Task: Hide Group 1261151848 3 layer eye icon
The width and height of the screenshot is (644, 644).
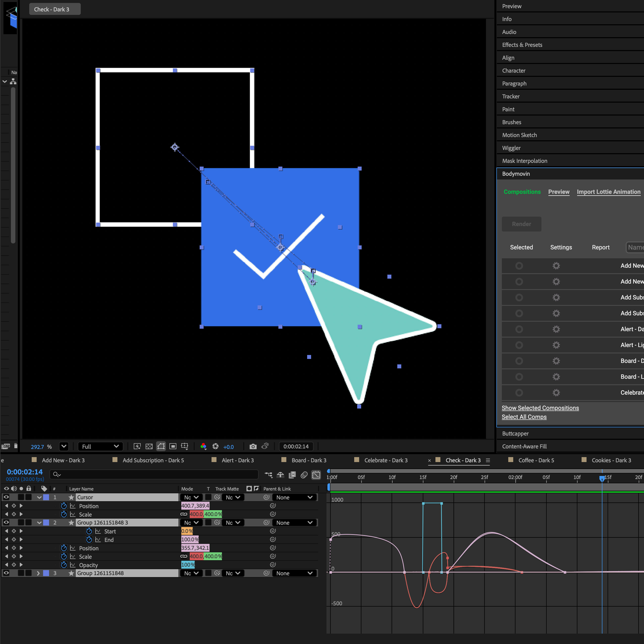Action: (x=6, y=523)
